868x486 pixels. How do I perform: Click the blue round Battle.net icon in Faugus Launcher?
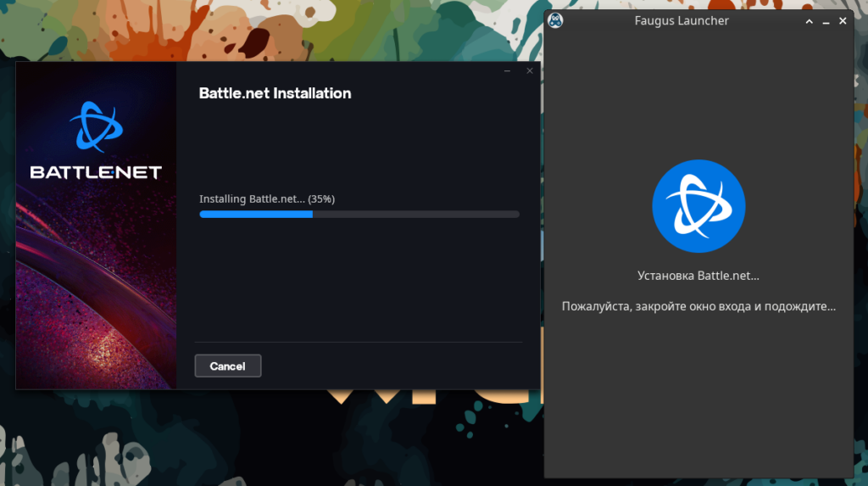pos(698,206)
